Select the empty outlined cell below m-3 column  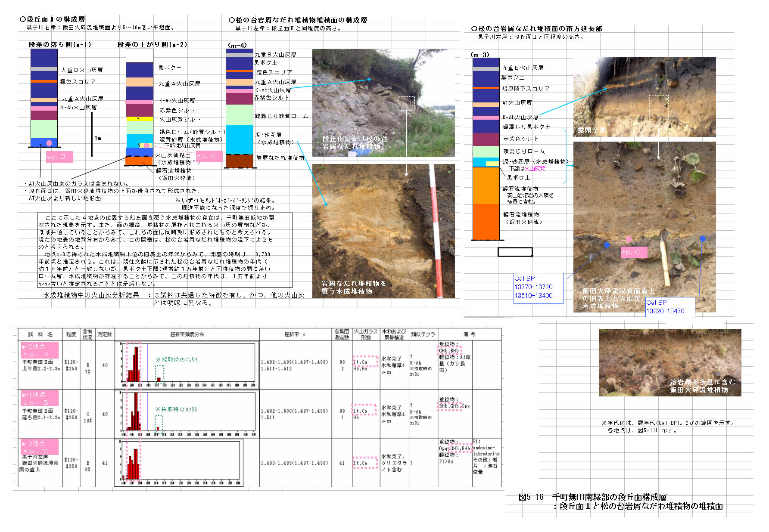[515, 252]
